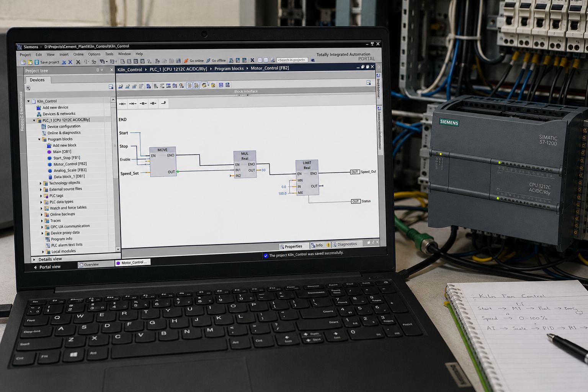Image resolution: width=588 pixels, height=392 pixels.
Task: Expand the Watch and force tables folder
Action: (x=41, y=208)
